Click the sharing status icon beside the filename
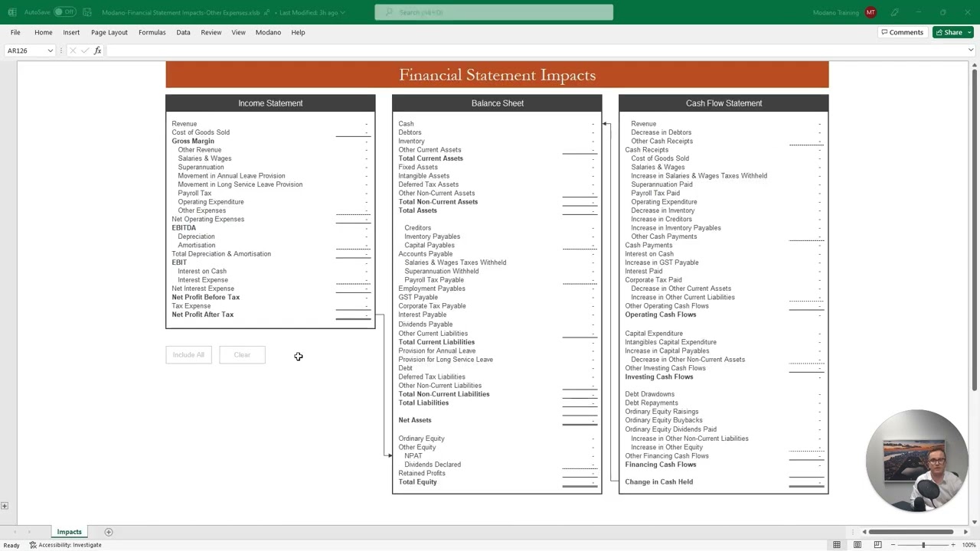 click(267, 12)
